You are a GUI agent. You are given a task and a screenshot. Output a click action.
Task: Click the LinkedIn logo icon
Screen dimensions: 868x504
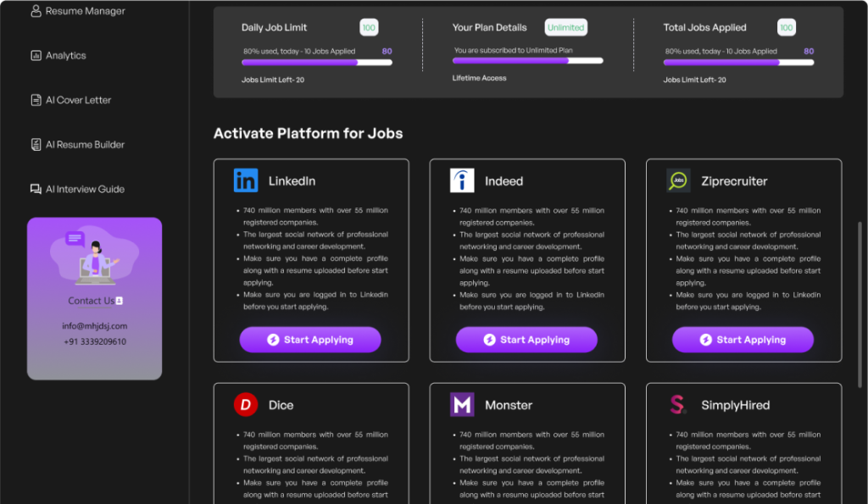pos(246,180)
